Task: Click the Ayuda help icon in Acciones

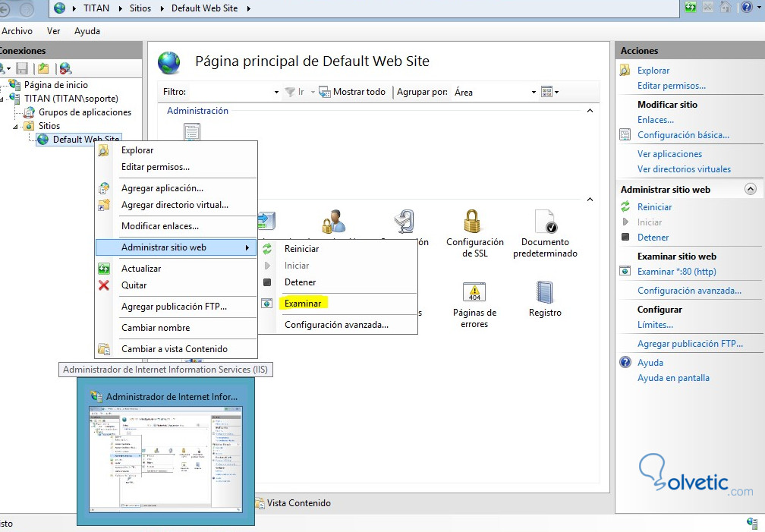Action: pyautogui.click(x=625, y=362)
